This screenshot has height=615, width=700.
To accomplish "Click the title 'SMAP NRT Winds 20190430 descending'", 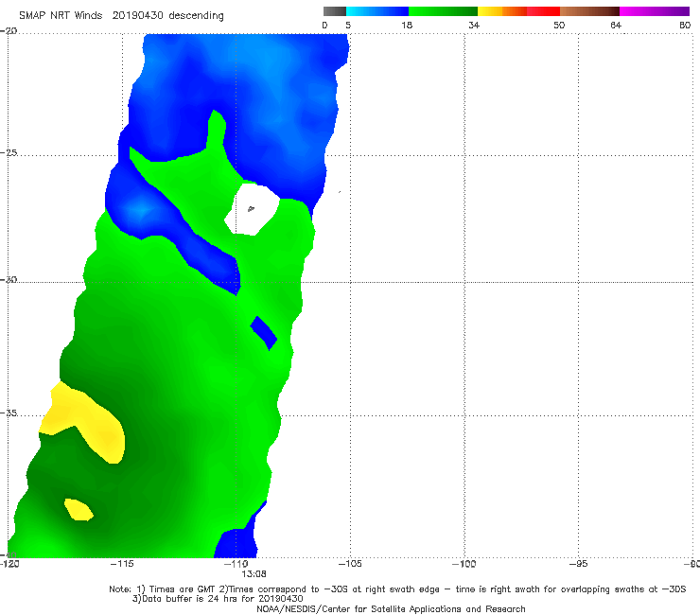I will point(121,16).
